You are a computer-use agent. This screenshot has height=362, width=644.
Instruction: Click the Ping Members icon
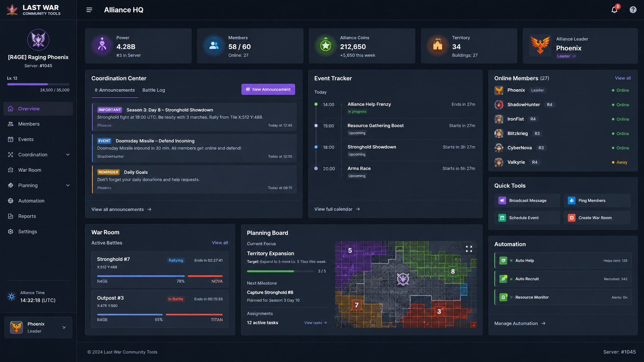tap(572, 200)
